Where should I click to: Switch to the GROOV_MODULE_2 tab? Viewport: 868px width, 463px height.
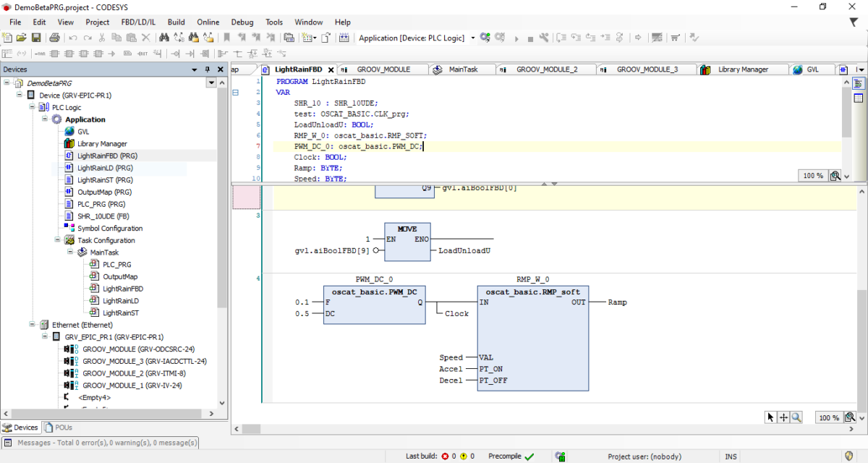pos(546,69)
